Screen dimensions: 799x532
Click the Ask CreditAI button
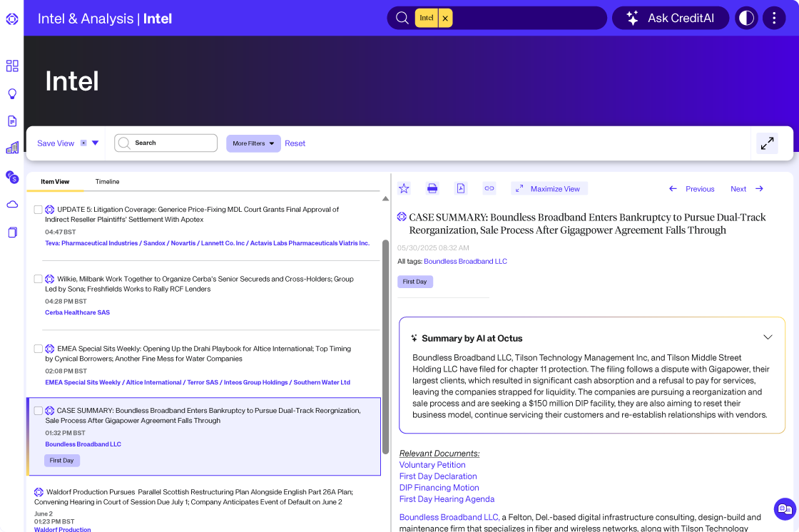pyautogui.click(x=670, y=18)
